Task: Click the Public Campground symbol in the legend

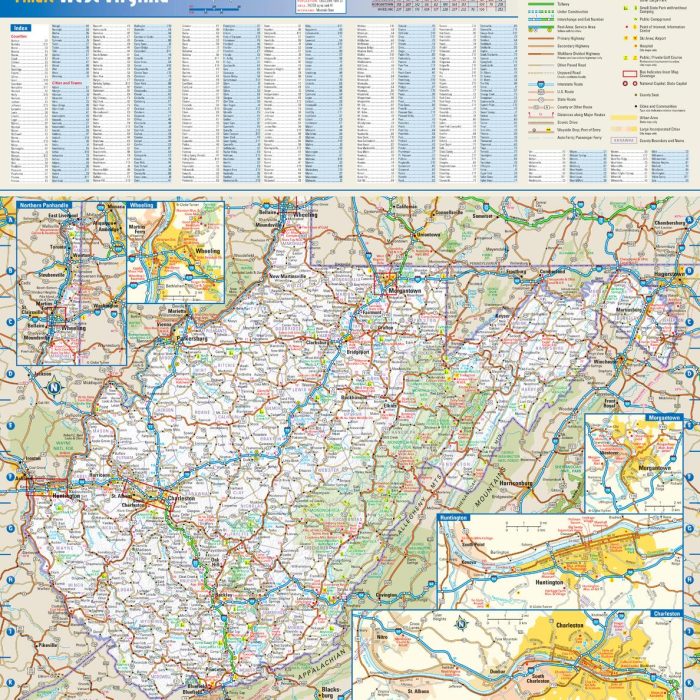Action: (x=635, y=20)
